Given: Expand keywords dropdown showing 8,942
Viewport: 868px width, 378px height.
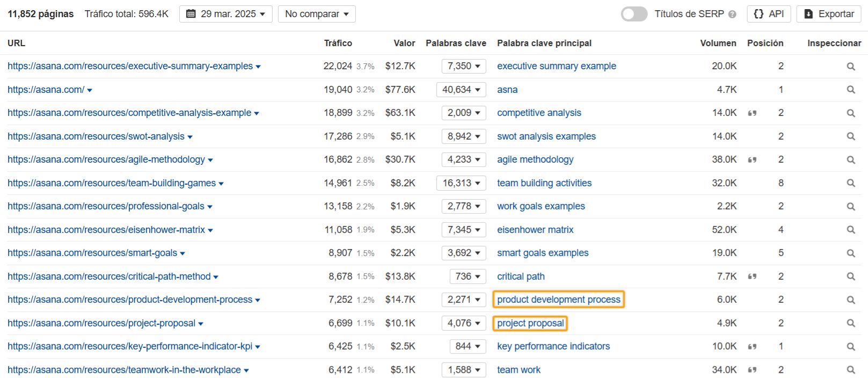Looking at the screenshot, I should coord(464,136).
